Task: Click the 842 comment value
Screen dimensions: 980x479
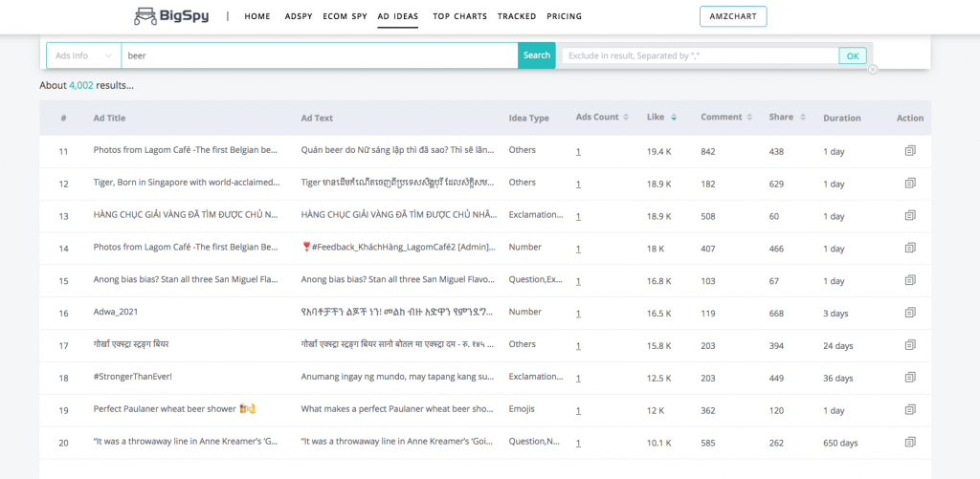Action: click(708, 152)
